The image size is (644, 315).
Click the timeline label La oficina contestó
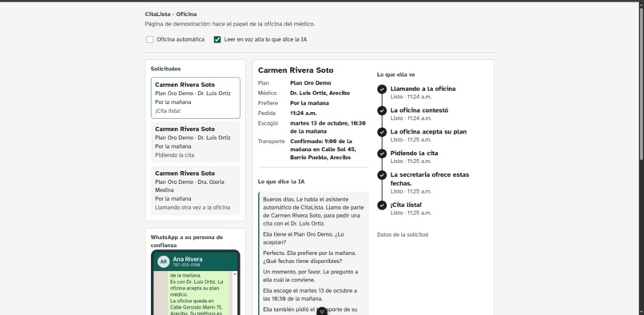pyautogui.click(x=419, y=110)
